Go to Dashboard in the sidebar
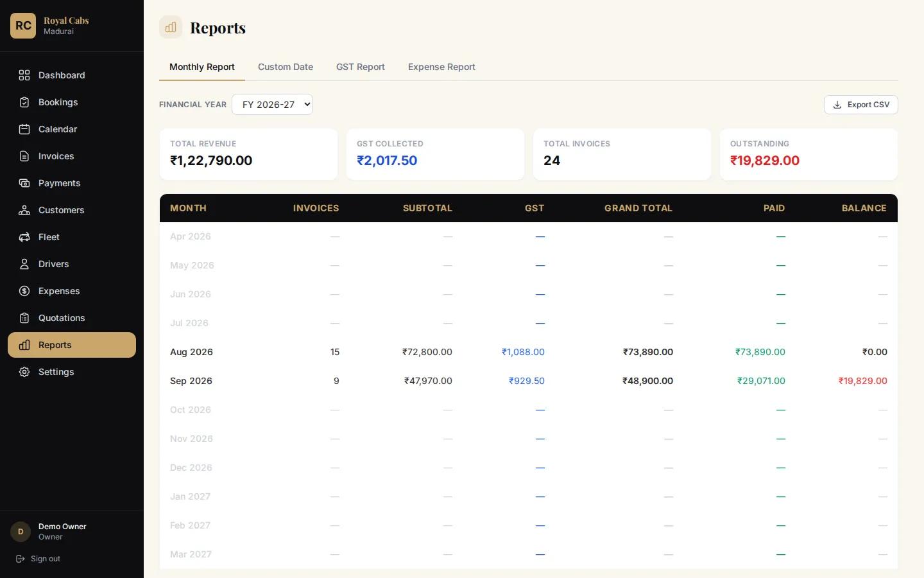 (x=62, y=75)
